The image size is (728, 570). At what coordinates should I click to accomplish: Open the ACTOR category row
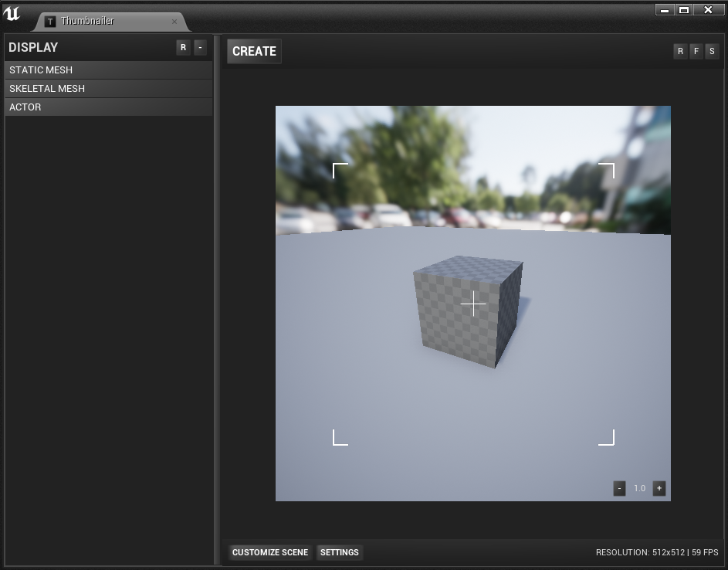coord(108,107)
